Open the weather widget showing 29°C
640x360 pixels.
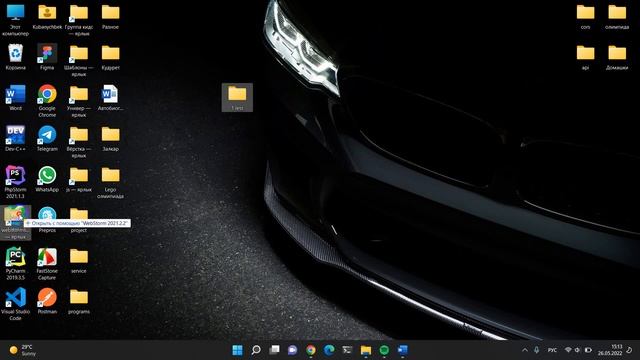pos(23,350)
